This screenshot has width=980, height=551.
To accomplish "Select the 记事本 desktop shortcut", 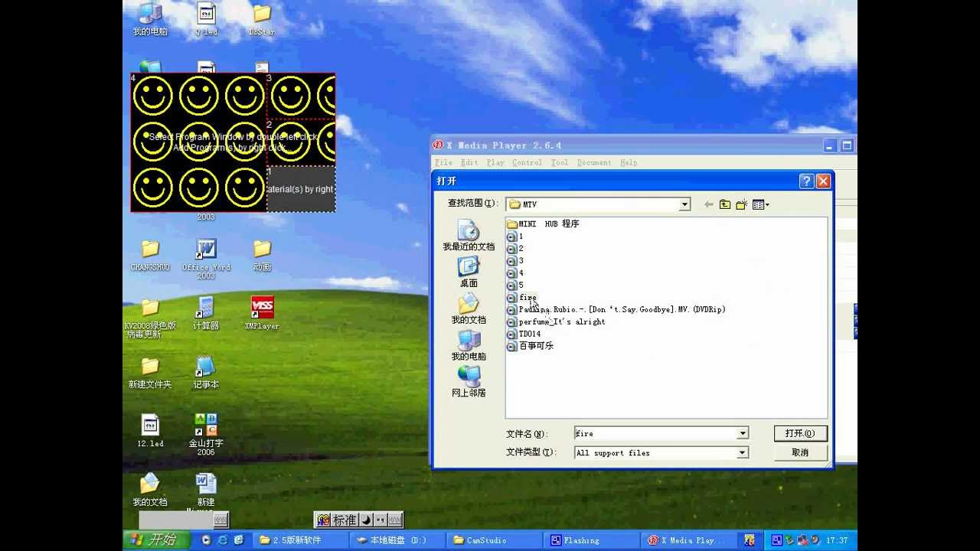I will [206, 373].
